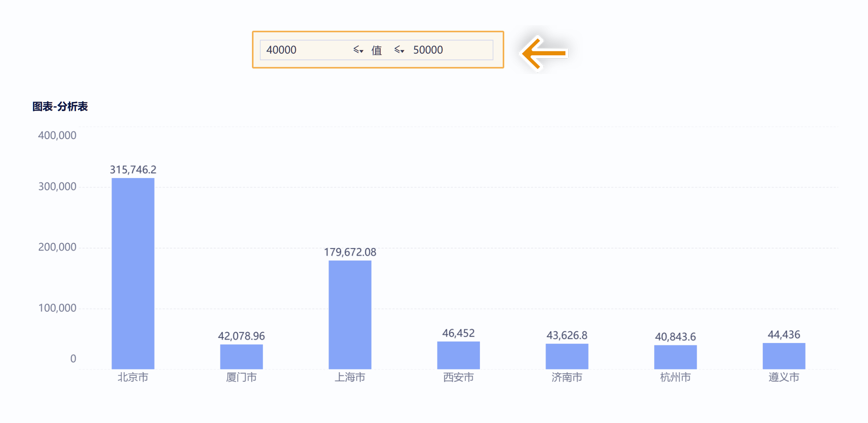Click the 图表-分析表 chart title

point(60,106)
